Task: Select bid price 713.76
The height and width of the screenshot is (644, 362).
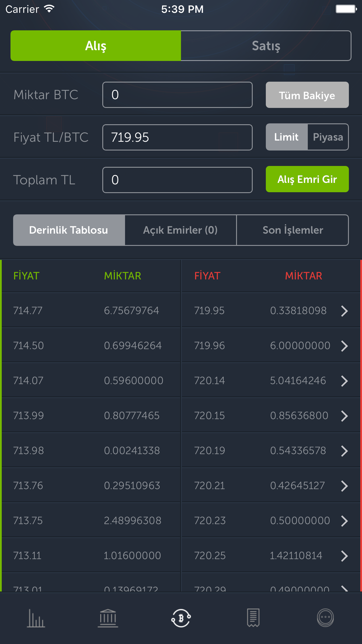Action: [28, 486]
